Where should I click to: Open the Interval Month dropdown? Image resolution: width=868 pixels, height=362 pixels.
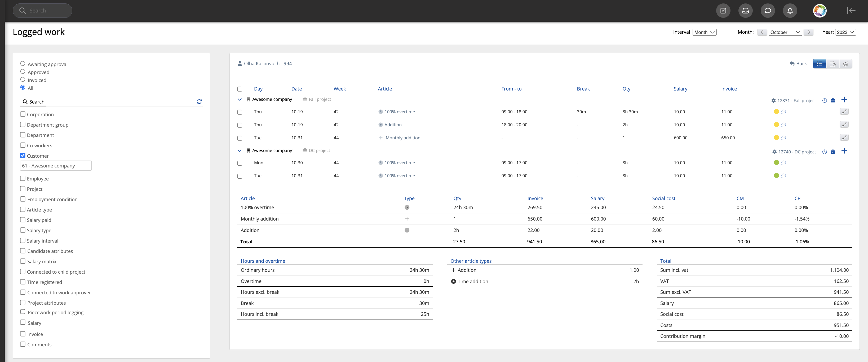704,32
